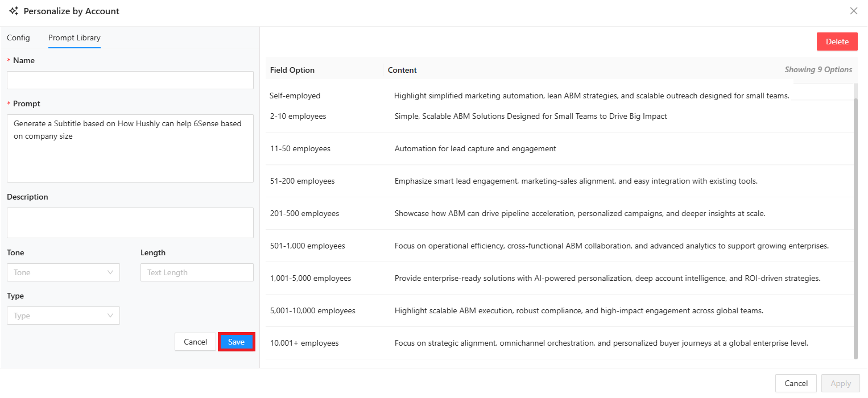Select the 1,001-5,000 employees option
The image size is (868, 398).
pyautogui.click(x=311, y=278)
